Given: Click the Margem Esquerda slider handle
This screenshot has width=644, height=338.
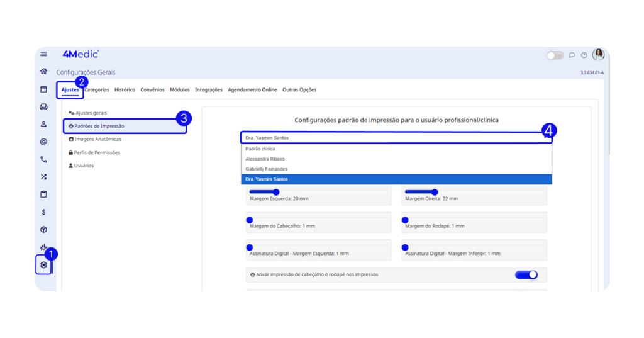Looking at the screenshot, I should pyautogui.click(x=275, y=192).
